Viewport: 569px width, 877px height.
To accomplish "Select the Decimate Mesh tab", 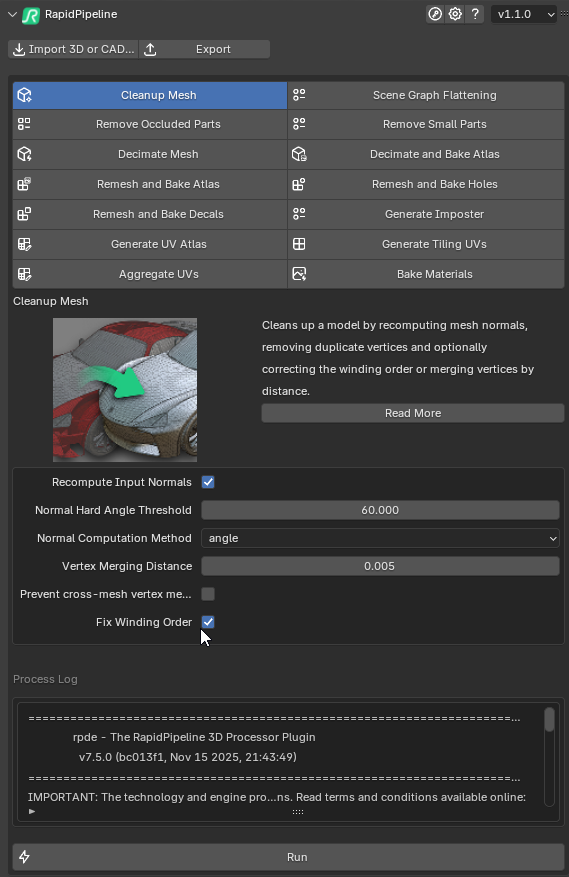I will click(150, 154).
